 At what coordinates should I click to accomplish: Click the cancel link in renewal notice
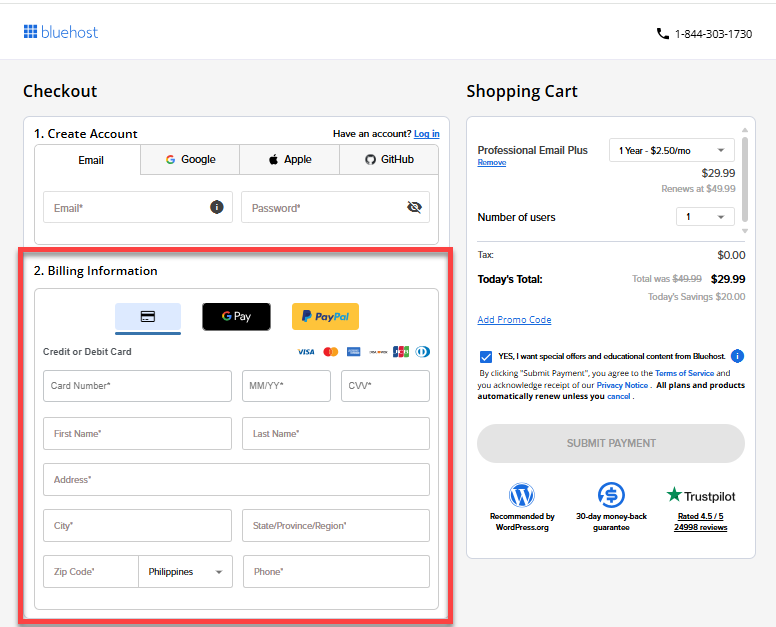pos(619,396)
